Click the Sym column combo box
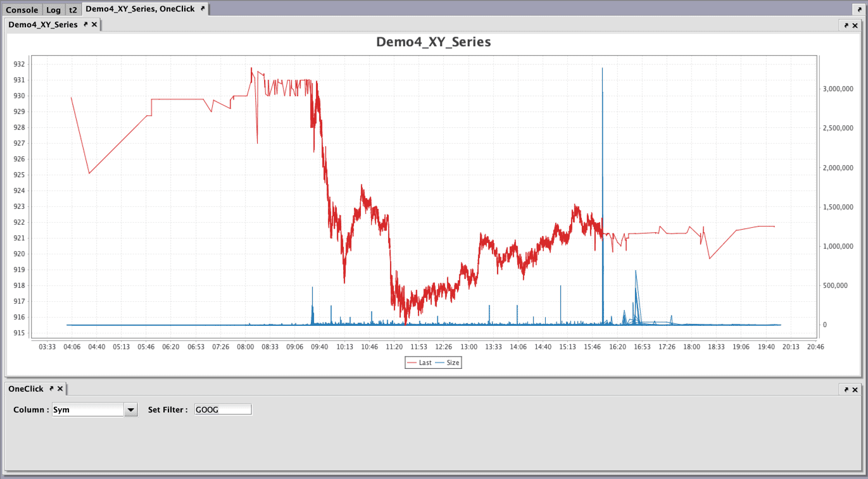The height and width of the screenshot is (479, 868). coord(87,410)
